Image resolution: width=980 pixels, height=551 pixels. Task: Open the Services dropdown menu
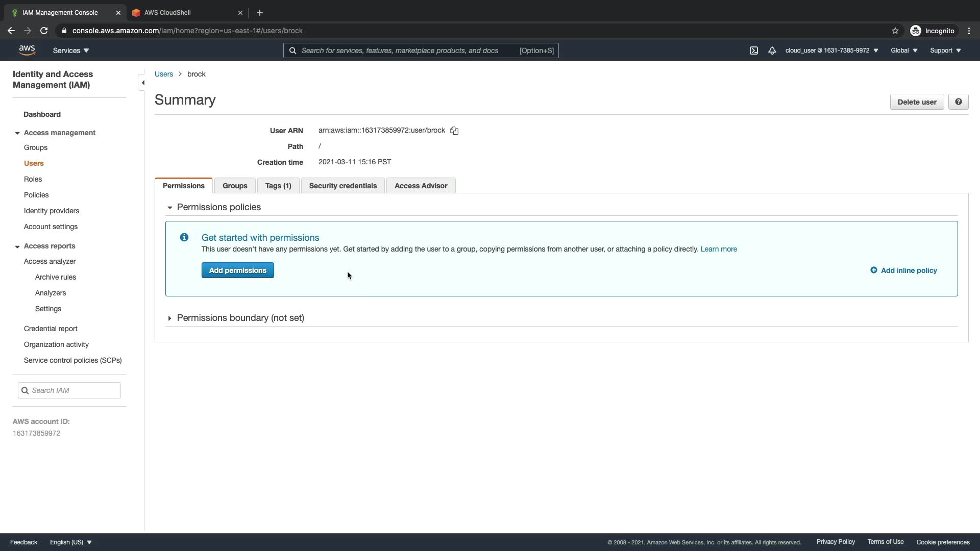[x=71, y=51]
